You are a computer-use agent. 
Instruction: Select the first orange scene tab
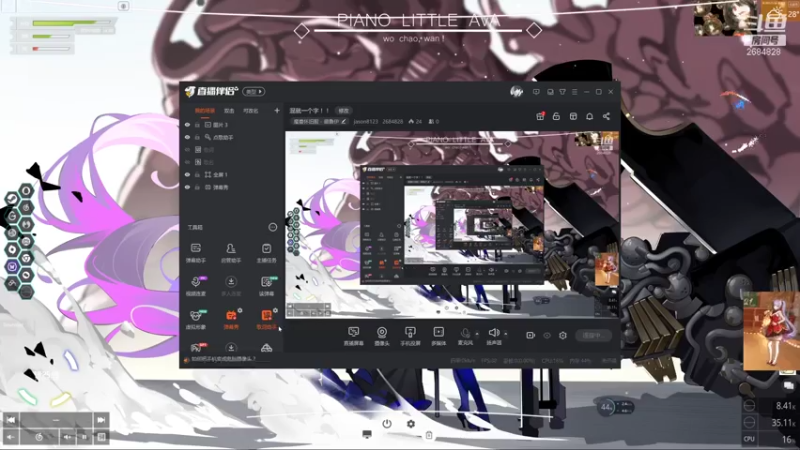coord(205,111)
